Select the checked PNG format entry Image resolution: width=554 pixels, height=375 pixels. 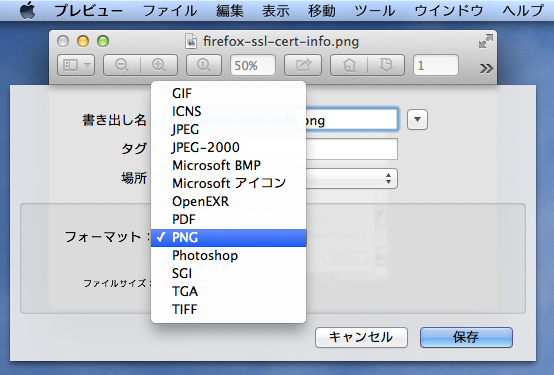[228, 238]
